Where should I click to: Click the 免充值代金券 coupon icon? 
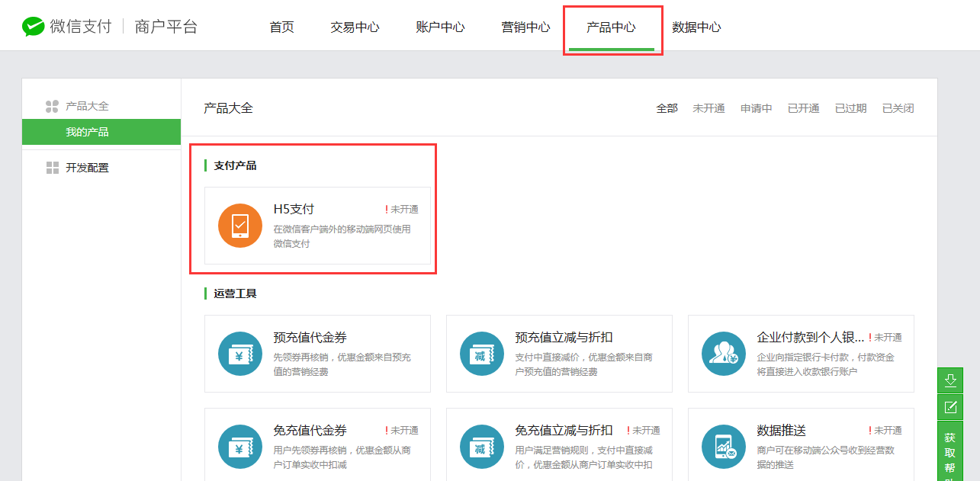click(240, 447)
